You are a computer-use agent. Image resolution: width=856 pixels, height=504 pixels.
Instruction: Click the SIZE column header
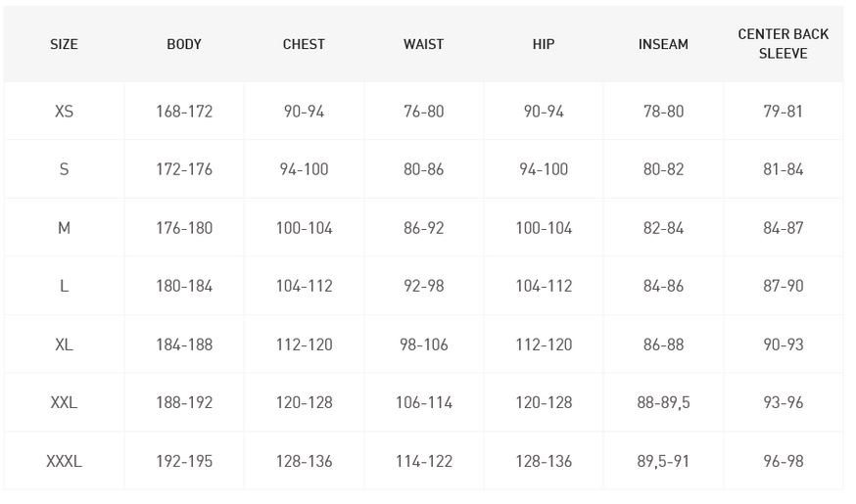click(x=64, y=44)
